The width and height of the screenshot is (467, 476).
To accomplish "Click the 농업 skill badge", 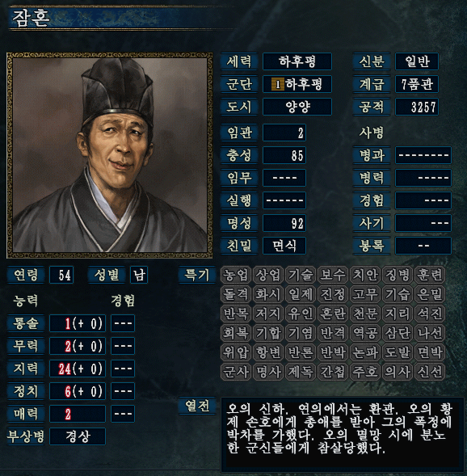I will point(236,275).
